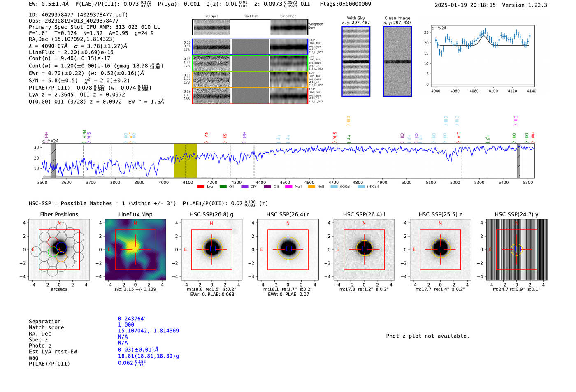Click the gray hatched band near 3550 Å
The width and height of the screenshot is (576, 392).
53,160
